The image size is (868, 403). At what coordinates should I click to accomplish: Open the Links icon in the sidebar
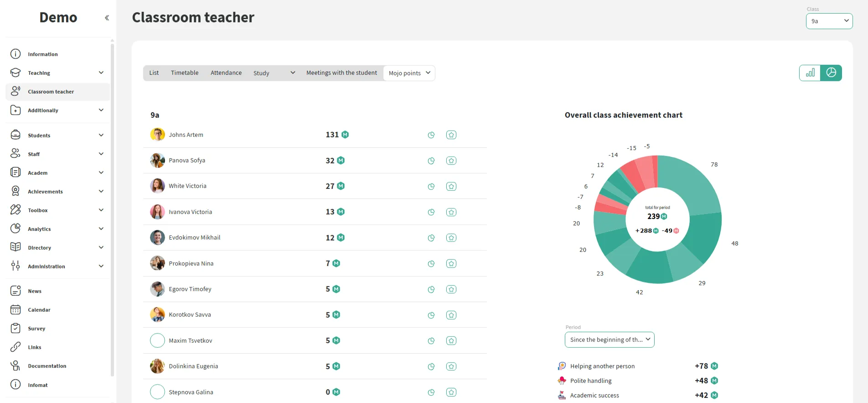[15, 347]
